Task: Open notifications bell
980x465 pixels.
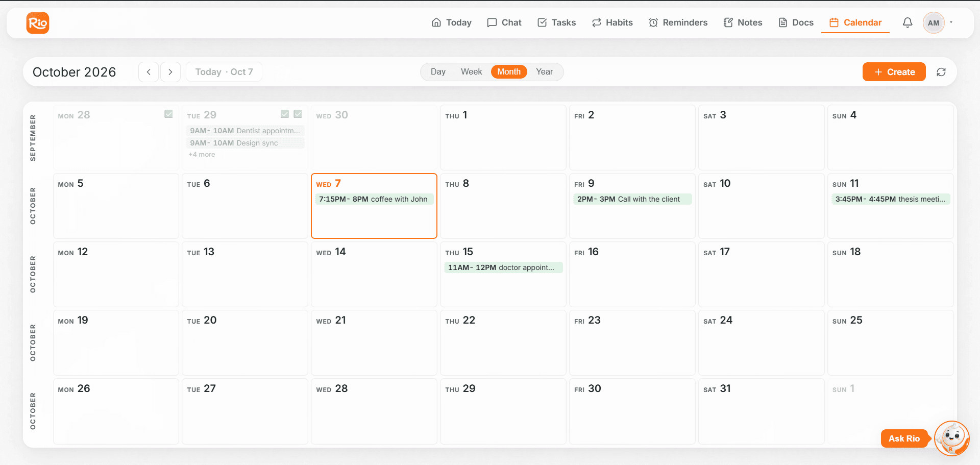Action: point(908,22)
